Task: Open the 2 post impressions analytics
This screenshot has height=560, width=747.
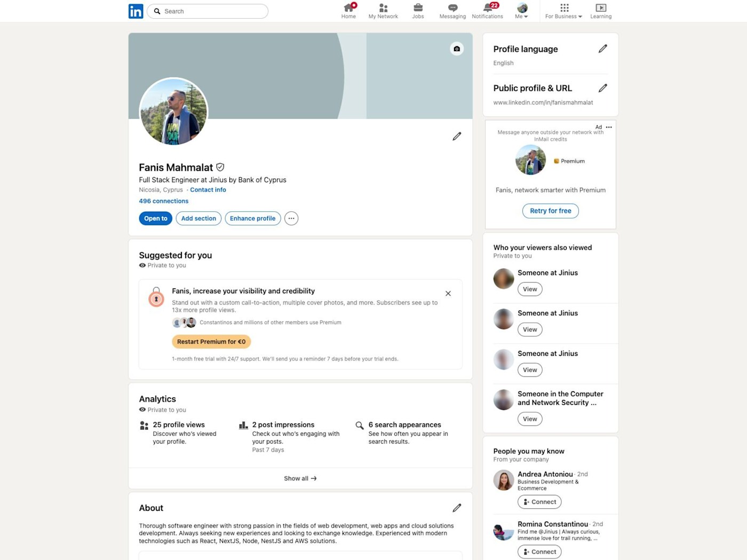Action: (x=283, y=425)
